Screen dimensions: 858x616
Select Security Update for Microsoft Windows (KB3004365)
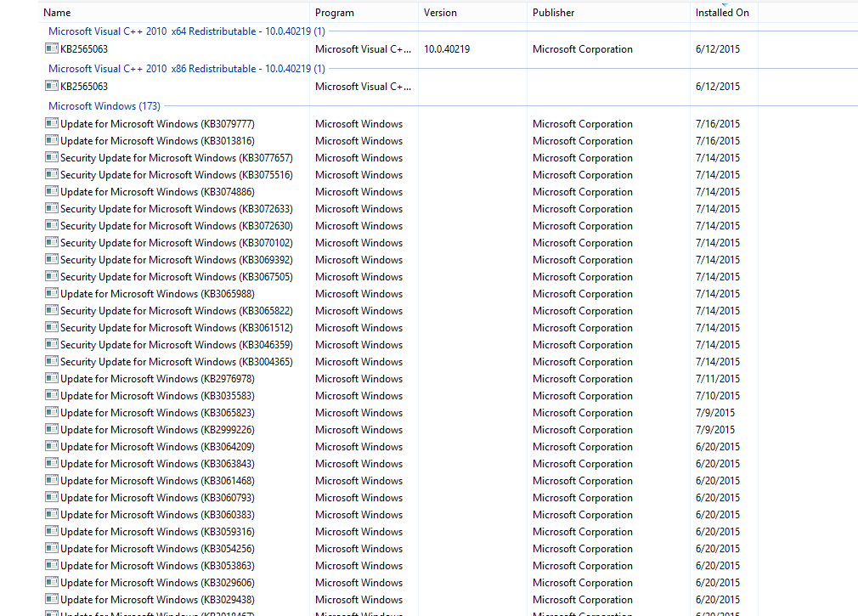176,362
